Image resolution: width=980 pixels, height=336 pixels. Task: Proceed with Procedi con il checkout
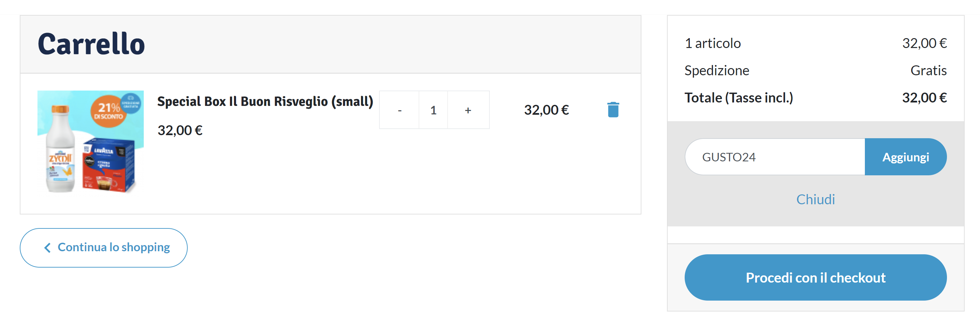815,277
